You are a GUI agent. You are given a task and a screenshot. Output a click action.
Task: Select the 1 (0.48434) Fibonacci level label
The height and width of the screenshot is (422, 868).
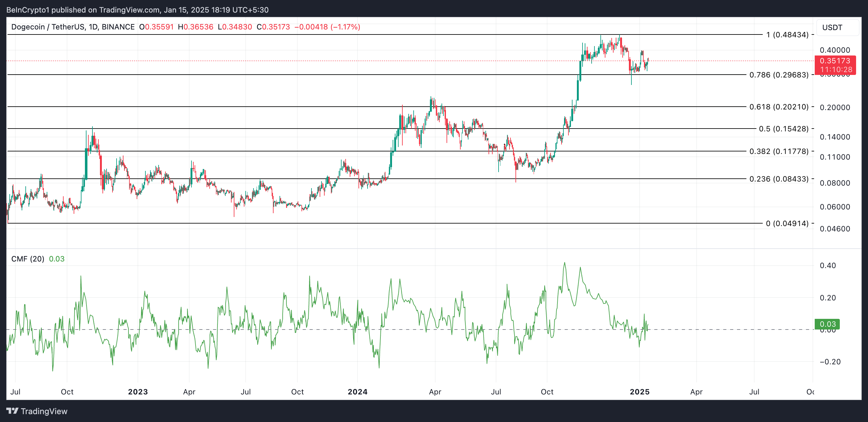[787, 35]
